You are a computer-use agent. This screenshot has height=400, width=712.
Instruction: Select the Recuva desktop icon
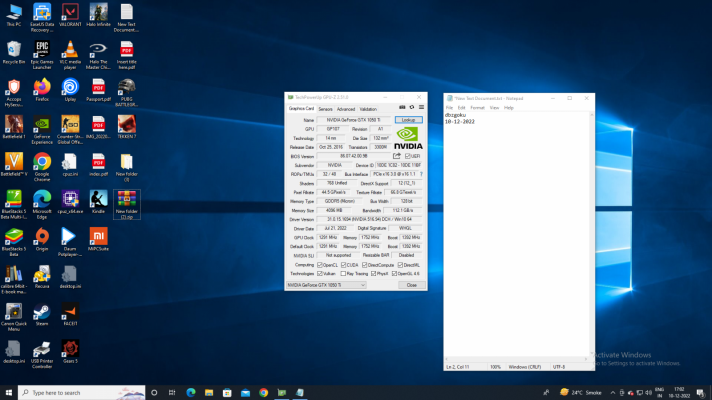42,277
